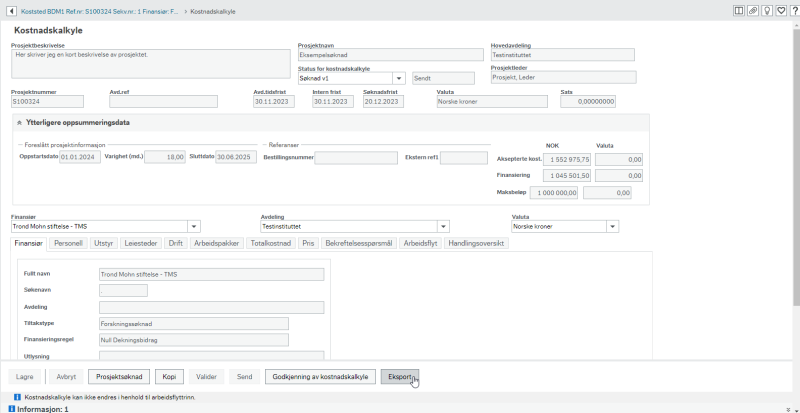Switch to the Totalkostnad tab
Image resolution: width=800 pixels, height=413 pixels.
click(271, 244)
